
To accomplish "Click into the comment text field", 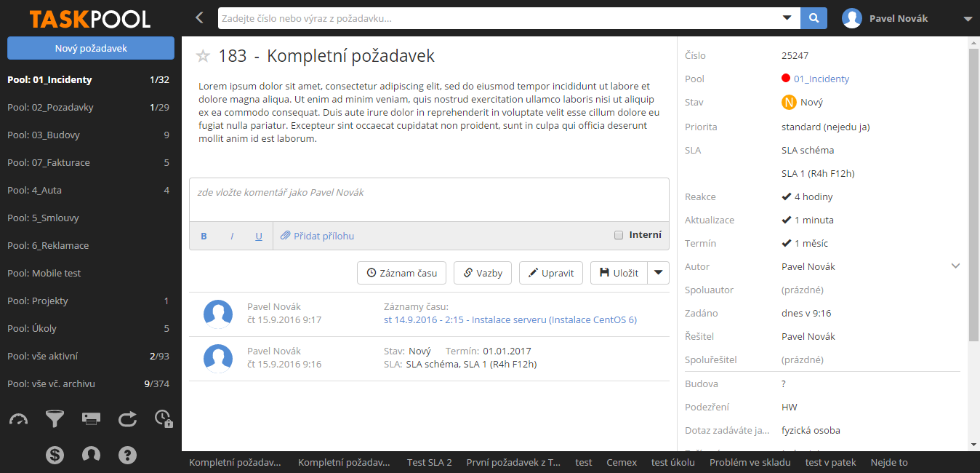I will coord(429,199).
